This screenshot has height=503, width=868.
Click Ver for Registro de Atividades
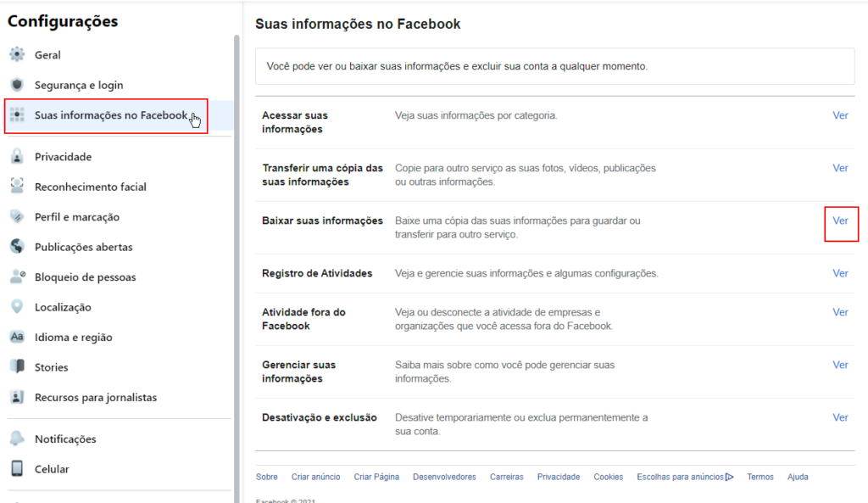pos(840,273)
